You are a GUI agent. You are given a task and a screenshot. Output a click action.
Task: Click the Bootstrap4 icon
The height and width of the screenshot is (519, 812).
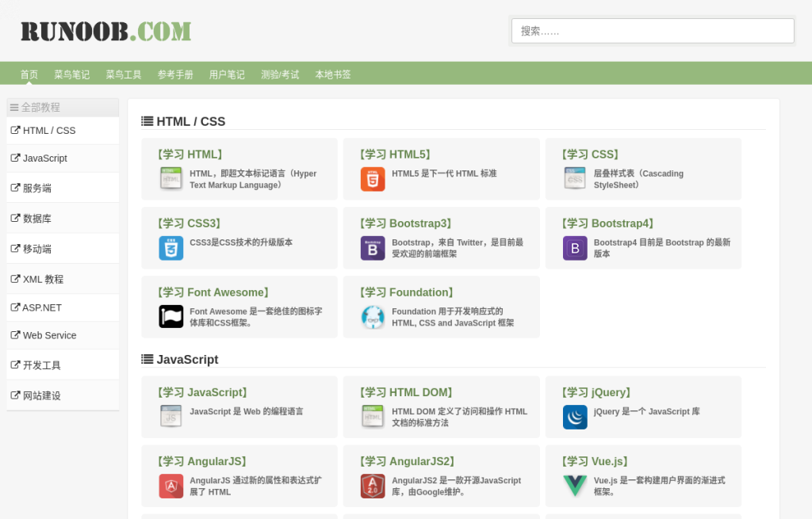click(575, 248)
